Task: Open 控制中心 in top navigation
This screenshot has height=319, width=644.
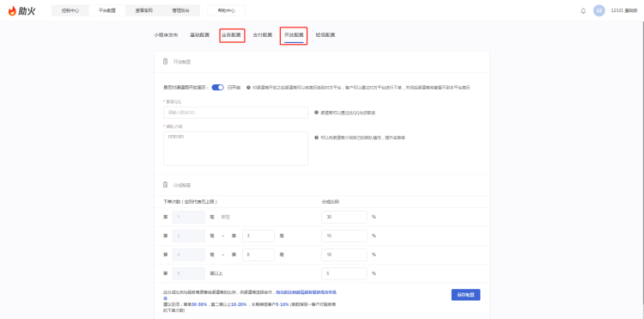Action: click(x=70, y=10)
